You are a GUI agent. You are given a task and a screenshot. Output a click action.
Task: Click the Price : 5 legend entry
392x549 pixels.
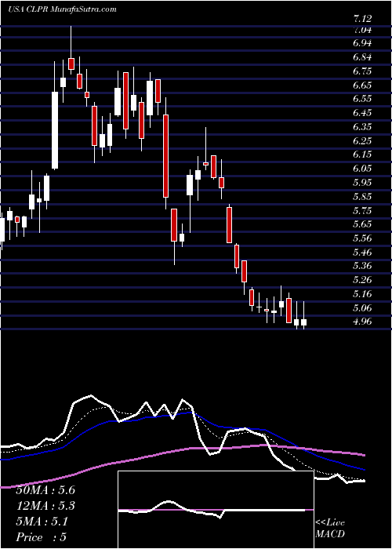point(41,537)
